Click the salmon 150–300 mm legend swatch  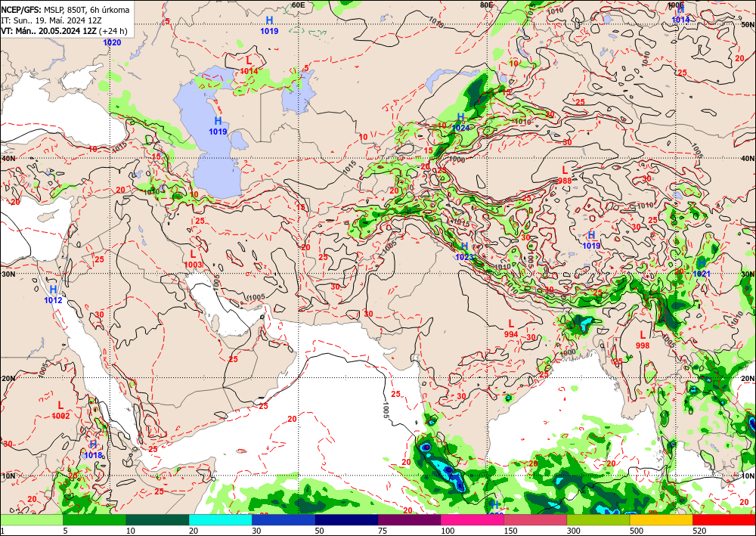pyautogui.click(x=535, y=520)
